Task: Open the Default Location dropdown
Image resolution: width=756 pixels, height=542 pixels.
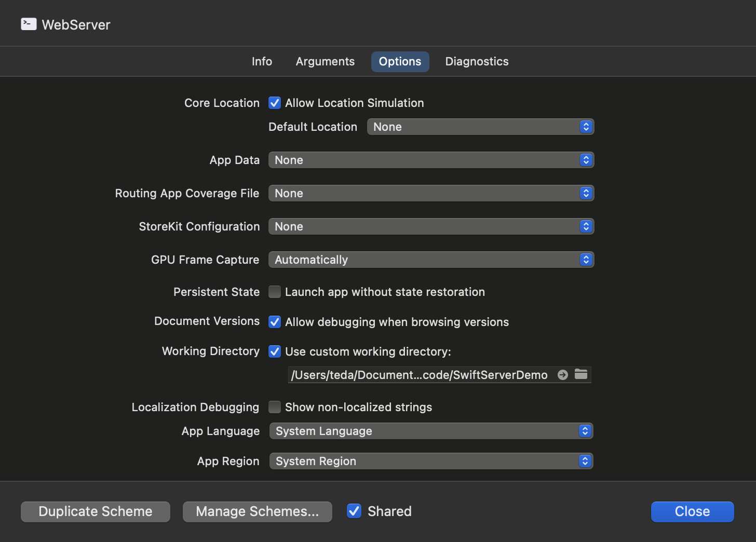Action: [x=480, y=127]
